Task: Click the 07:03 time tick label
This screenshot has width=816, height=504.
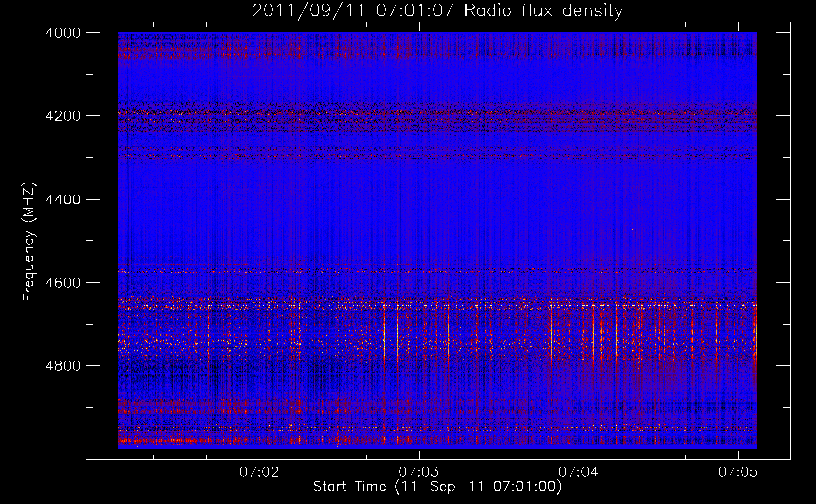Action: click(419, 472)
